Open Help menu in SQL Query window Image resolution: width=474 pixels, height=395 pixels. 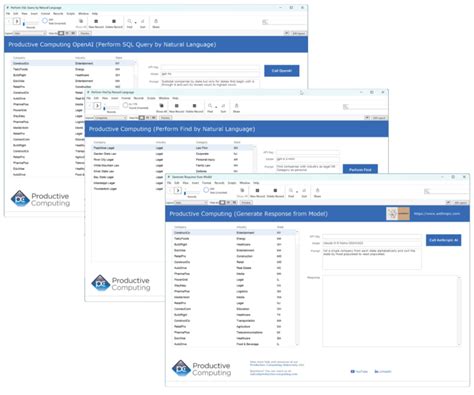pos(95,14)
